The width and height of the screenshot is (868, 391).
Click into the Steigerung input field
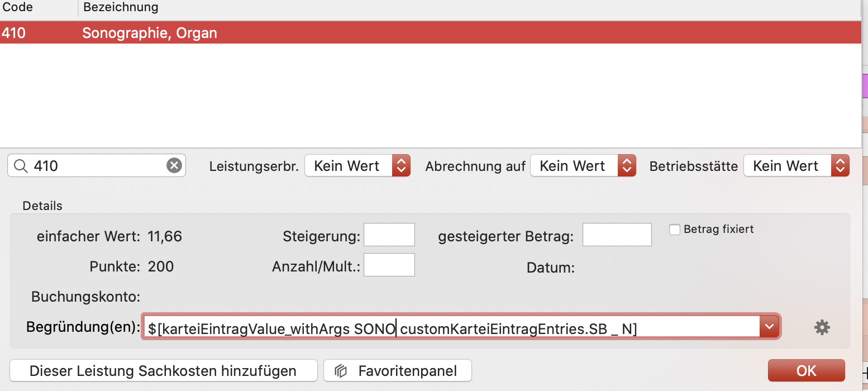point(389,235)
